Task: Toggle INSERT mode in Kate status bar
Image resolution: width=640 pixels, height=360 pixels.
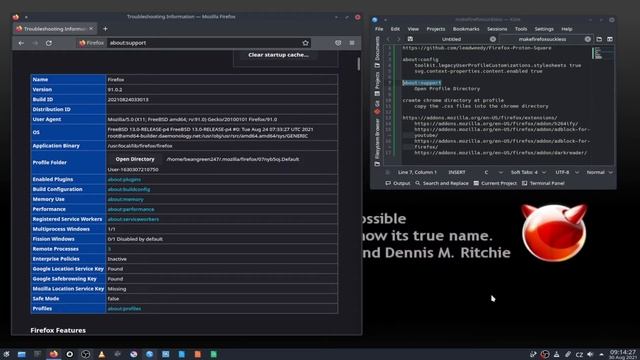Action: tap(457, 172)
